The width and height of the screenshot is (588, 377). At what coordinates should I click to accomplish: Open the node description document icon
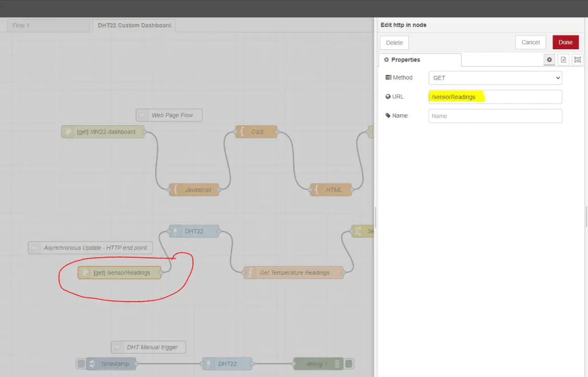tap(563, 60)
